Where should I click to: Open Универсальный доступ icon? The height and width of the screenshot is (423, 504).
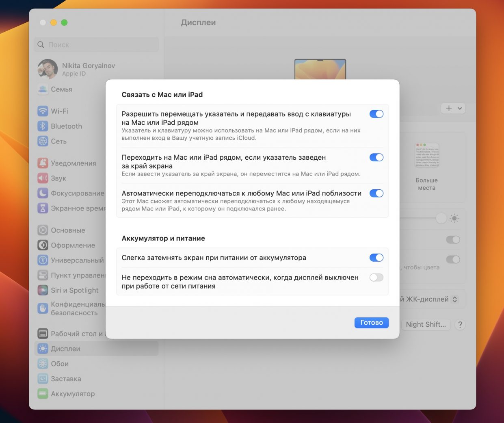(43, 260)
